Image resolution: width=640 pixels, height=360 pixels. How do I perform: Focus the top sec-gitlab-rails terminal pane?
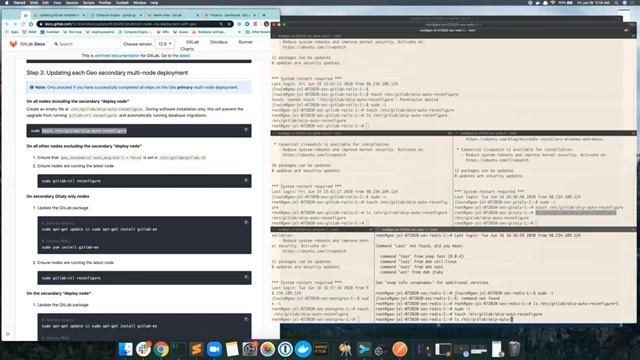pyautogui.click(x=453, y=84)
